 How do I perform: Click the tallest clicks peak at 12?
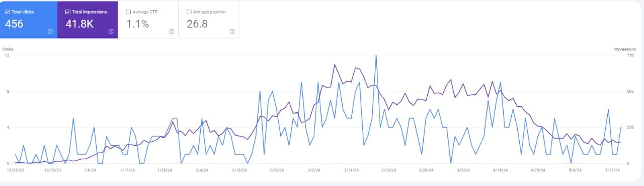[376, 55]
